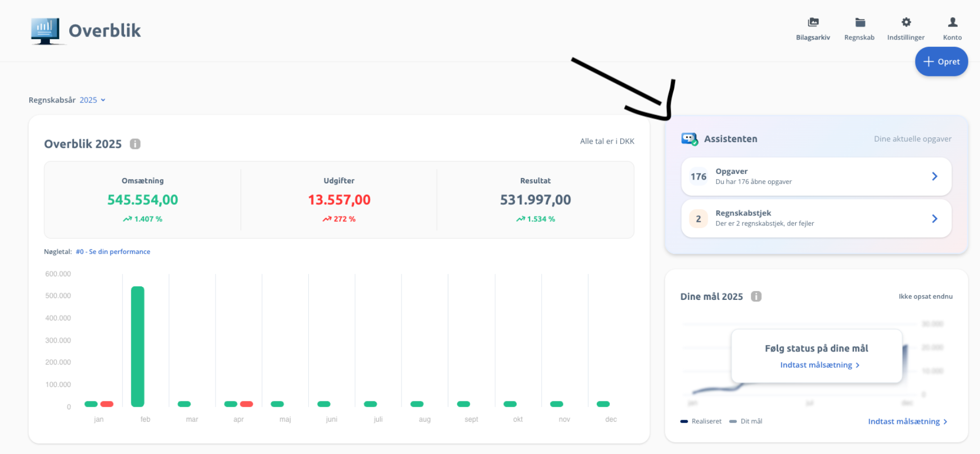Select the Omsætning figure 545.554,00
The height and width of the screenshot is (454, 980).
143,200
